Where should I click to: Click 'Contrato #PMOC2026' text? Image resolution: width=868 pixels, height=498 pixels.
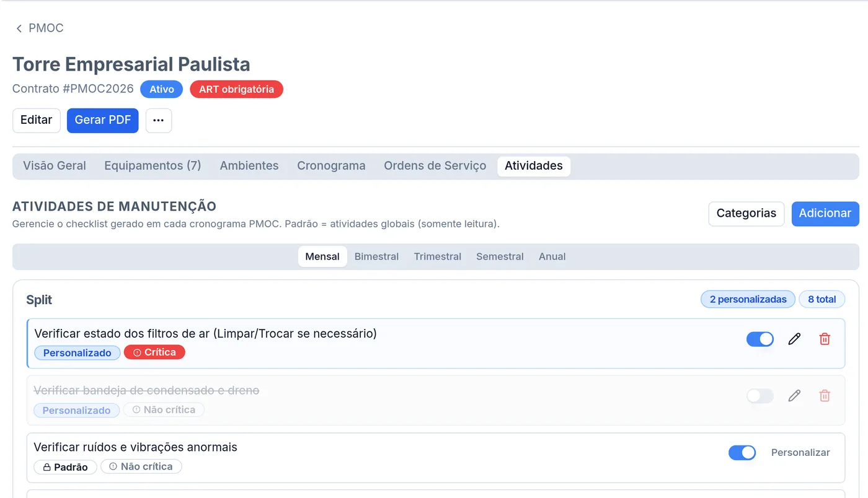point(73,89)
